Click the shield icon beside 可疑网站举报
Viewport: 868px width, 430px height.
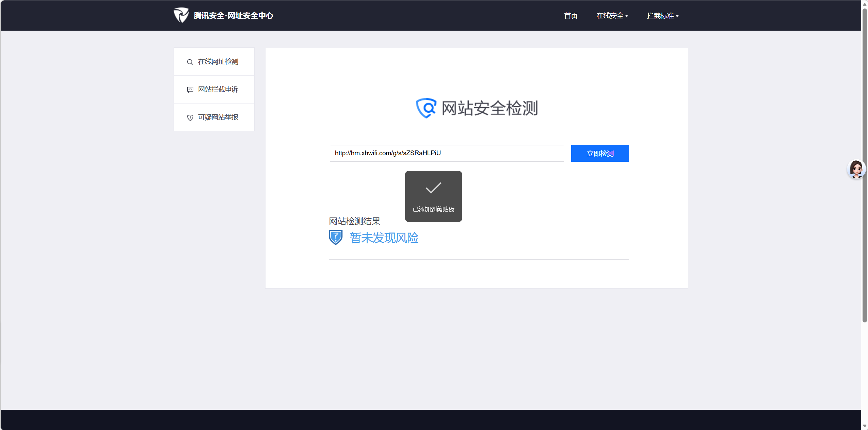click(x=190, y=117)
